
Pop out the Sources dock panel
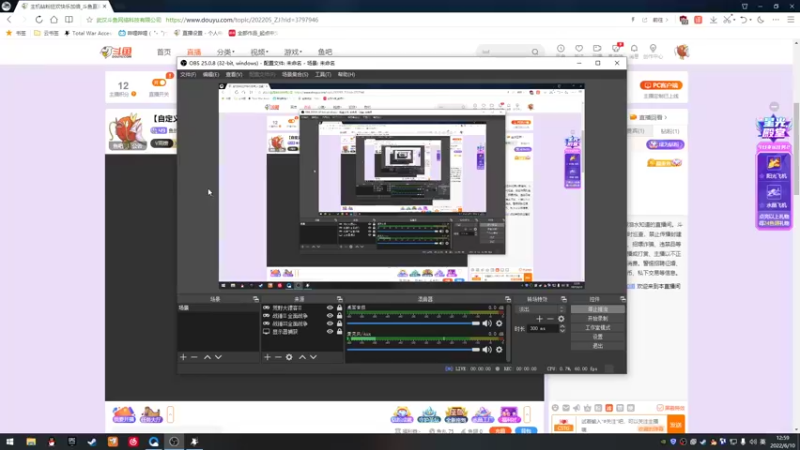[339, 299]
